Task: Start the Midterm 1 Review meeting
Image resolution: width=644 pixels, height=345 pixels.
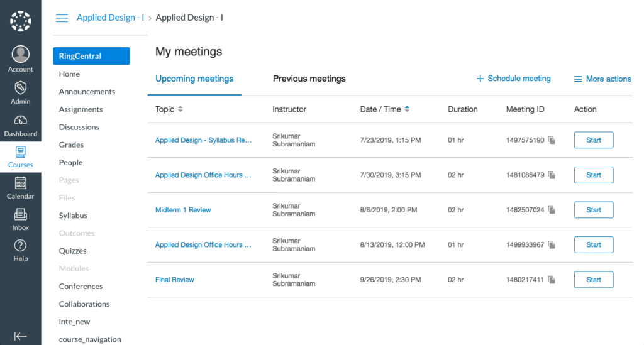Action: (593, 210)
